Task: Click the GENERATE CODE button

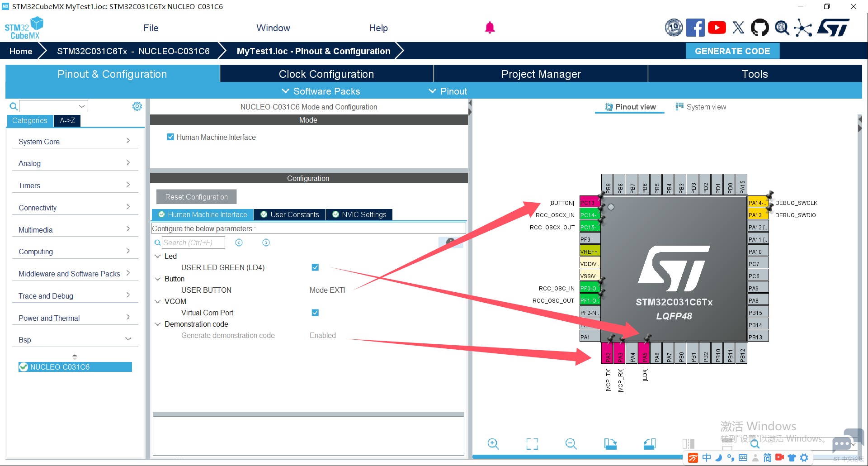Action: pyautogui.click(x=732, y=51)
